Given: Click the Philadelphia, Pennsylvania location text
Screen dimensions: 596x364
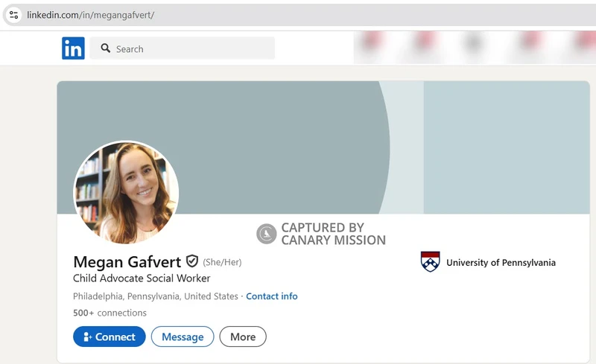Looking at the screenshot, I should click(156, 296).
